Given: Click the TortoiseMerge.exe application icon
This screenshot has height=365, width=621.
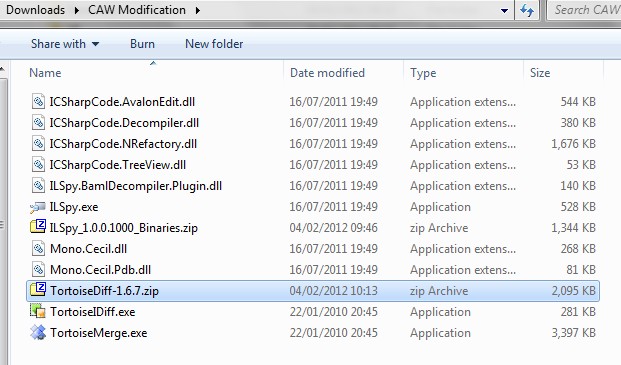Looking at the screenshot, I should [38, 333].
